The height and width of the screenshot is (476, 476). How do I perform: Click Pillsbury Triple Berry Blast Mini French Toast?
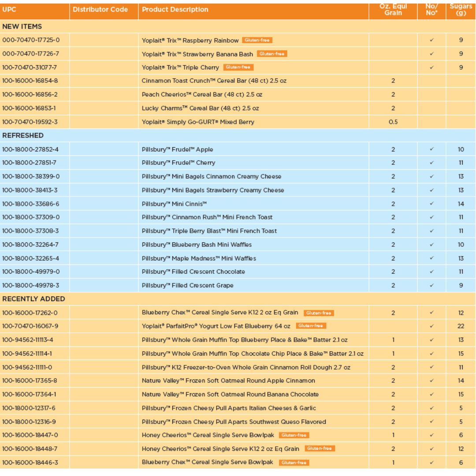click(209, 231)
